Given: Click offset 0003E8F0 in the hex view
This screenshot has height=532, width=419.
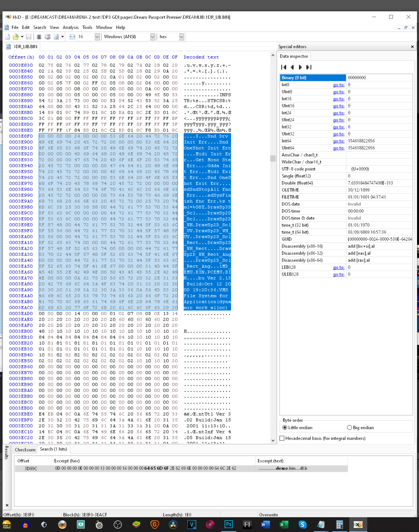Looking at the screenshot, I should [x=21, y=136].
